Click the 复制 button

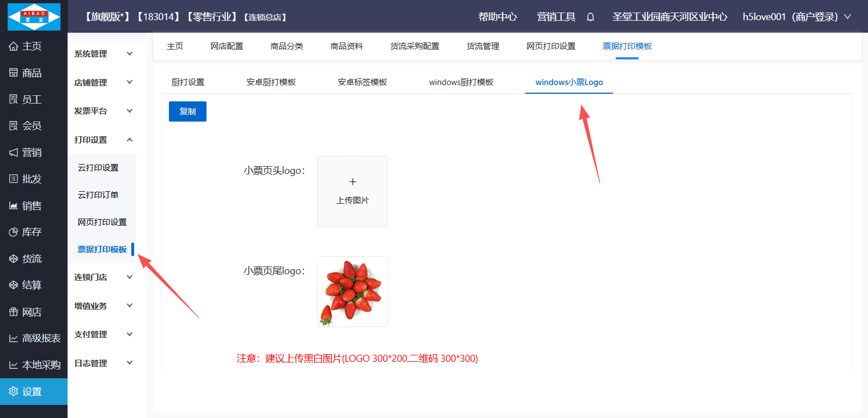click(x=187, y=112)
